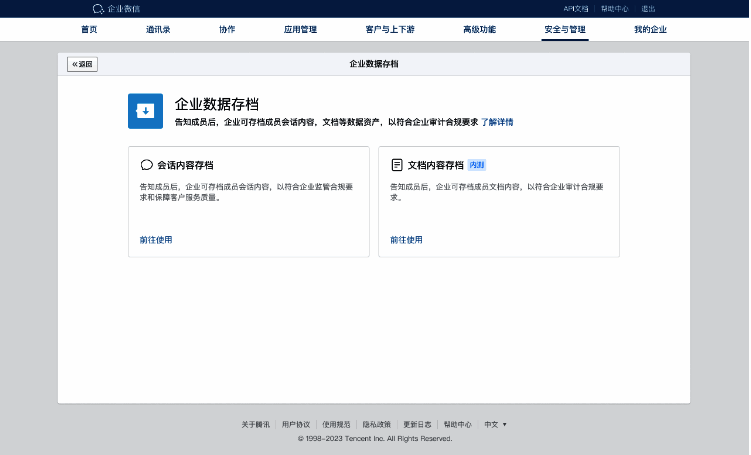Click the document icon beside 文档内容存档
Image resolution: width=751 pixels, height=455 pixels.
click(x=397, y=165)
